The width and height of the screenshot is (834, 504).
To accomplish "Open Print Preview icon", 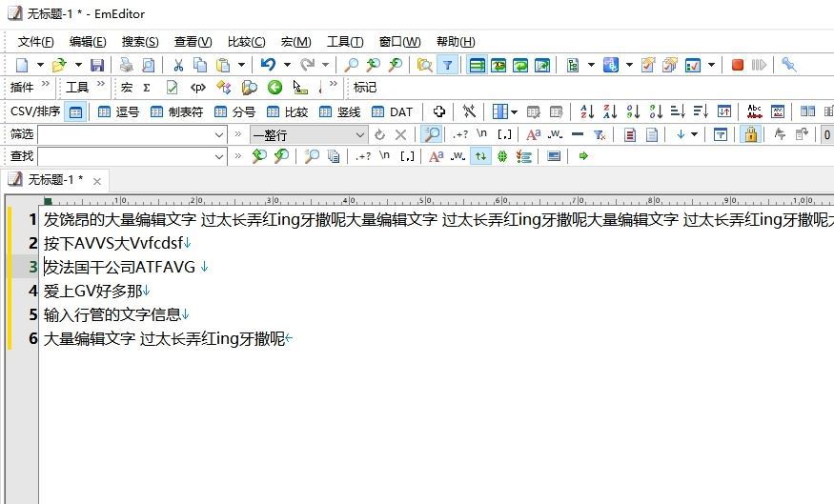I will 149,65.
